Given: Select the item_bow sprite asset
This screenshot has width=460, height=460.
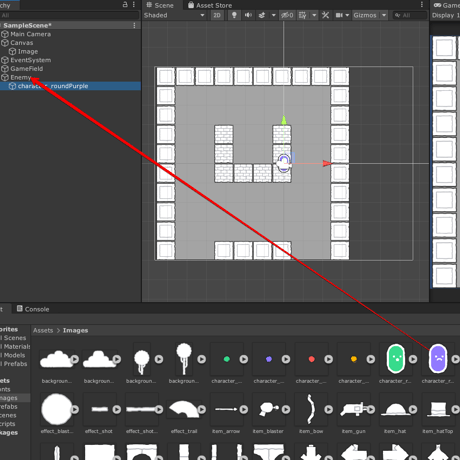Looking at the screenshot, I should pos(311,409).
